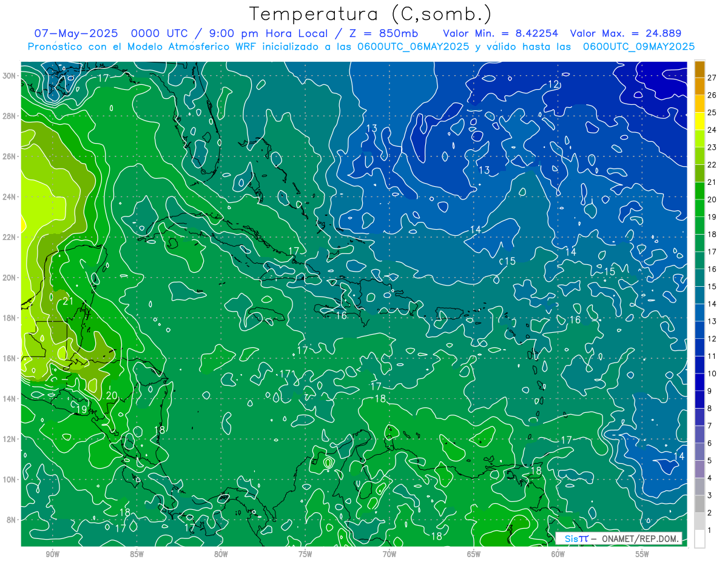This screenshot has width=728, height=562.
Task: Click latitude axis label "14N"
Action: click(x=9, y=399)
